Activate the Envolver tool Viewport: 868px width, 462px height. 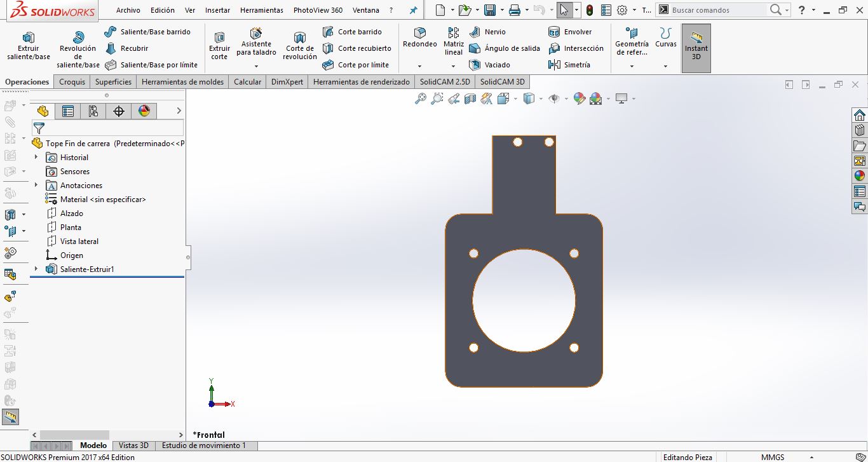click(570, 32)
